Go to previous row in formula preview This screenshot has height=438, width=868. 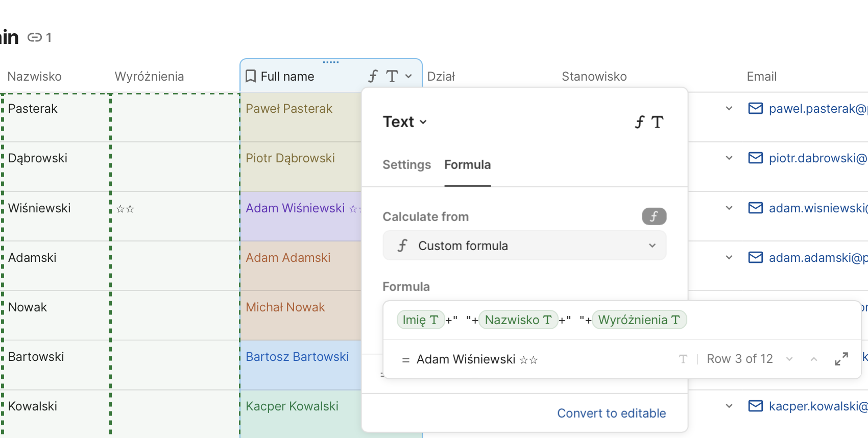[814, 359]
